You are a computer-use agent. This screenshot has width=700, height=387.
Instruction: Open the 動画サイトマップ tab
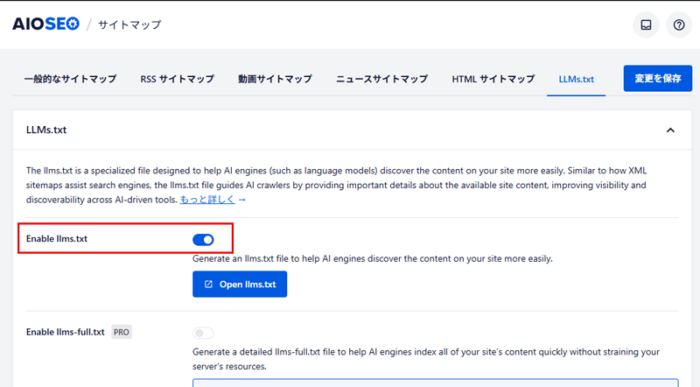275,79
